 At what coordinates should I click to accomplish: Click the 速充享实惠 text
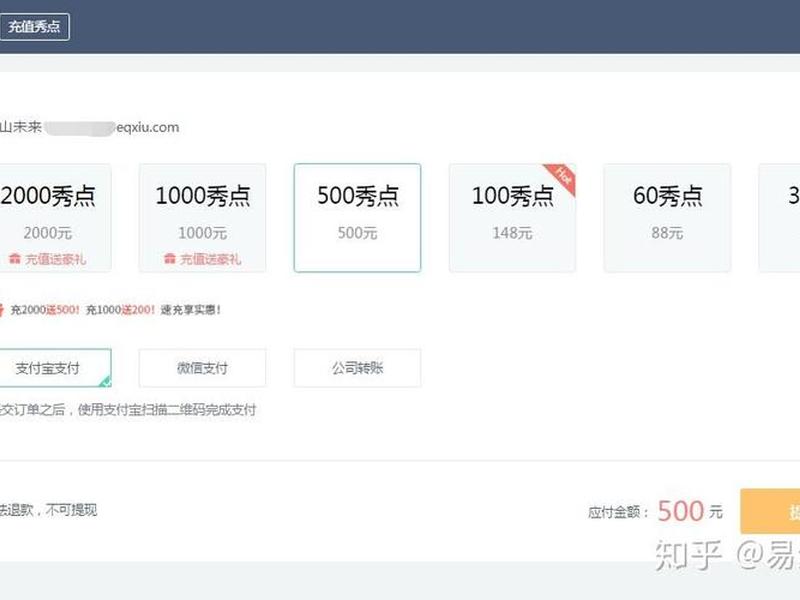pos(191,310)
